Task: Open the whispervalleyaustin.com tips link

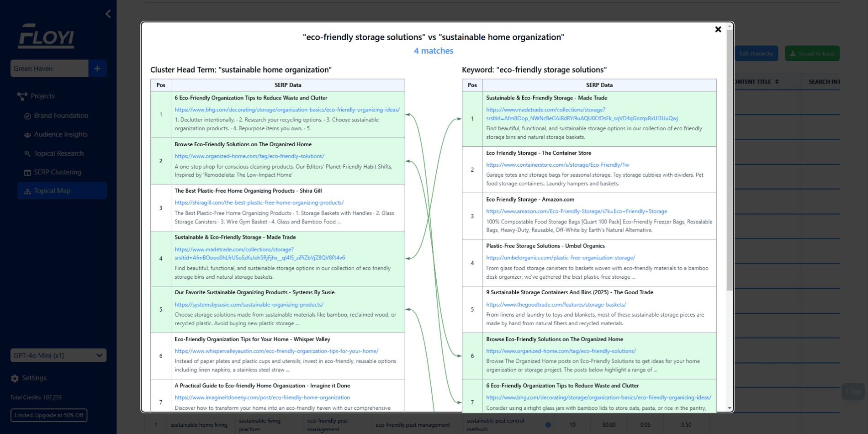Action: (x=276, y=351)
